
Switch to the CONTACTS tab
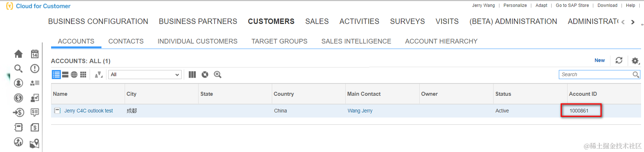[x=126, y=41]
